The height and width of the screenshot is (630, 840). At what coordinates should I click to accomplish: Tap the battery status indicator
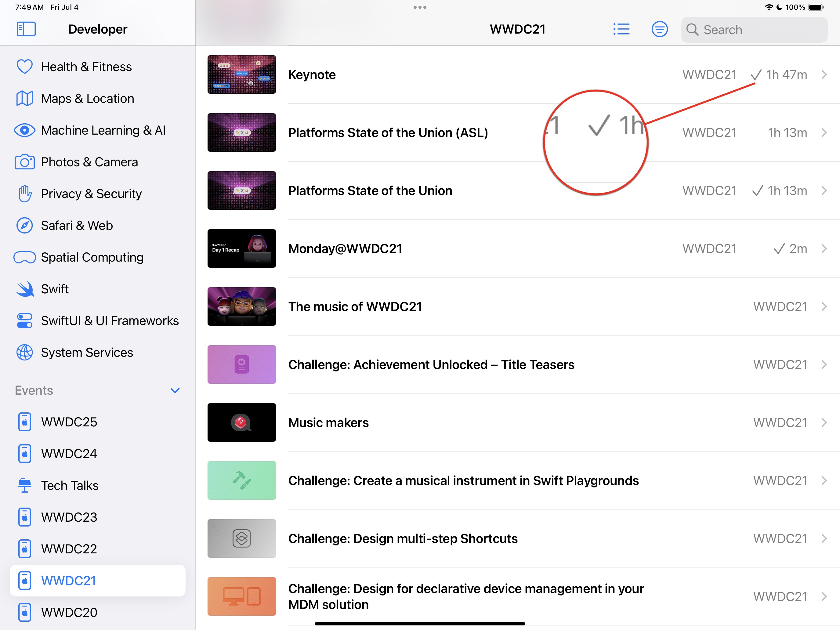(x=816, y=7)
